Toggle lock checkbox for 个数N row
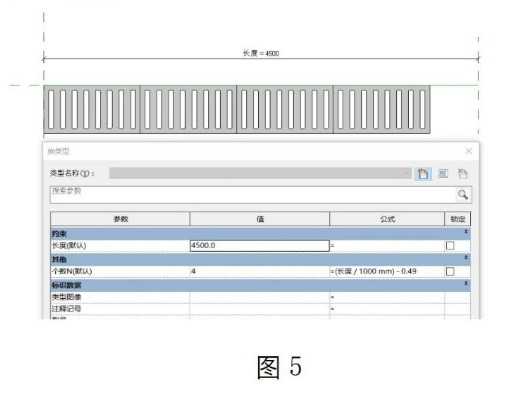Viewport: 521px width, 393px height. click(450, 271)
